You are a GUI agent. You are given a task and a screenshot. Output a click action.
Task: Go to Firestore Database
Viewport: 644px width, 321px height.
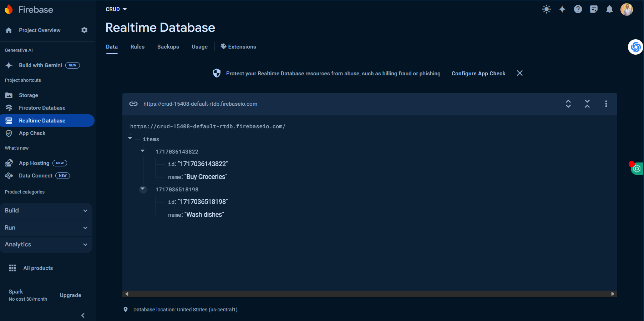(x=42, y=108)
